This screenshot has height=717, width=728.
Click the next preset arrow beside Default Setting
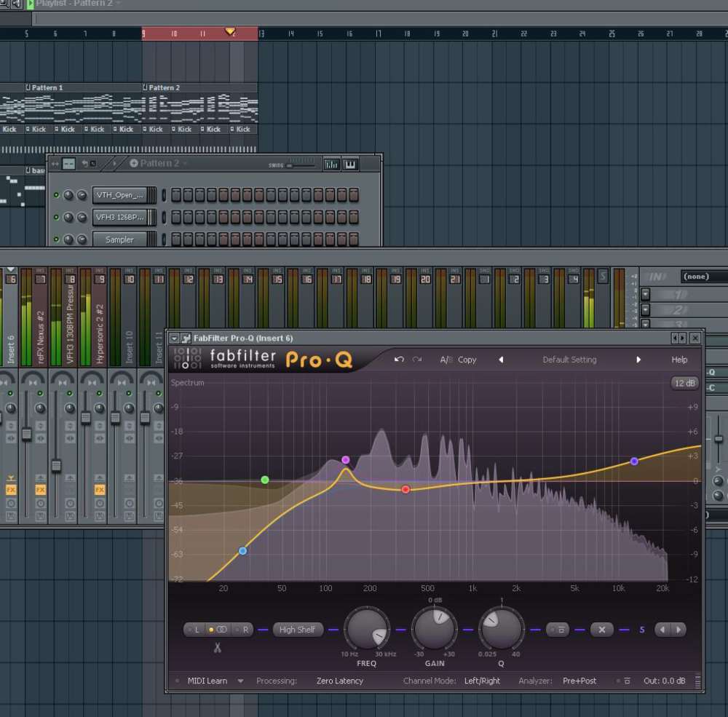tap(638, 360)
